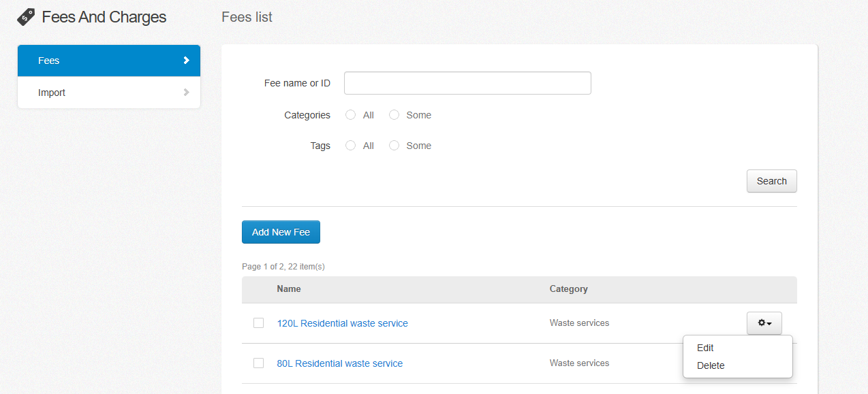Click the Name column header
868x394 pixels.
coord(289,289)
